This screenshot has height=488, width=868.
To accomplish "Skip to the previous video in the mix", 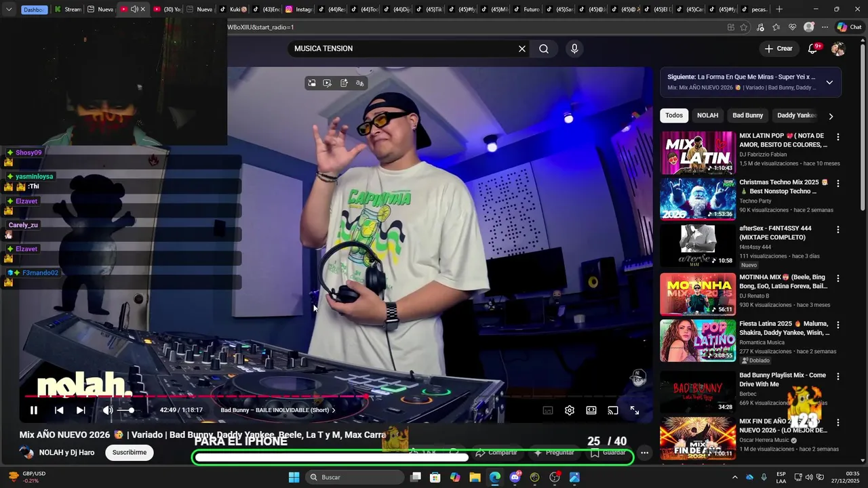I will (59, 410).
